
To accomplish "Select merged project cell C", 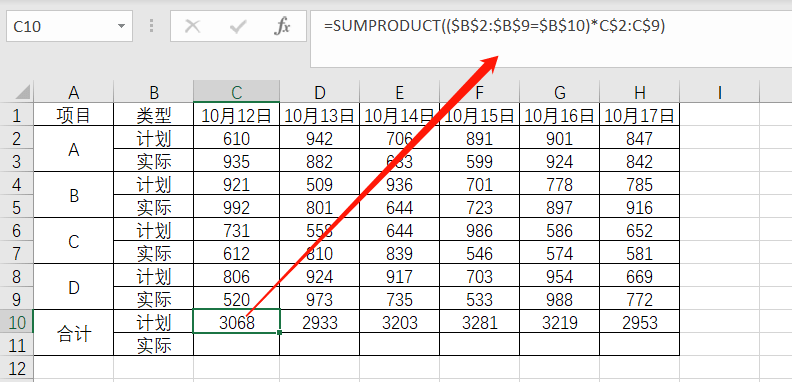I will [x=74, y=242].
